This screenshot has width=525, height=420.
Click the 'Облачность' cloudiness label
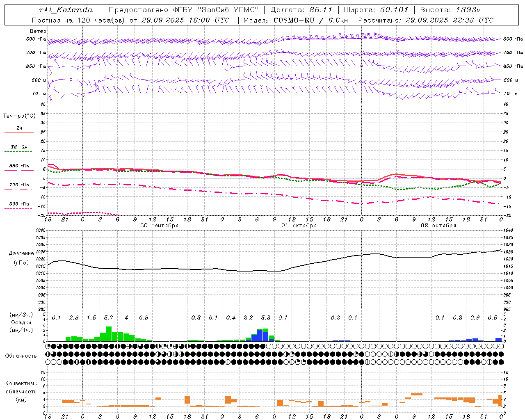(21, 356)
